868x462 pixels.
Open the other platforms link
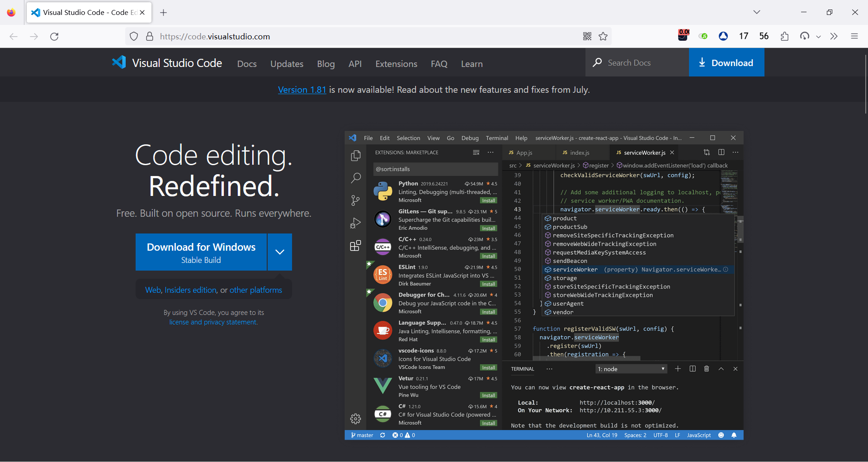[x=256, y=290]
